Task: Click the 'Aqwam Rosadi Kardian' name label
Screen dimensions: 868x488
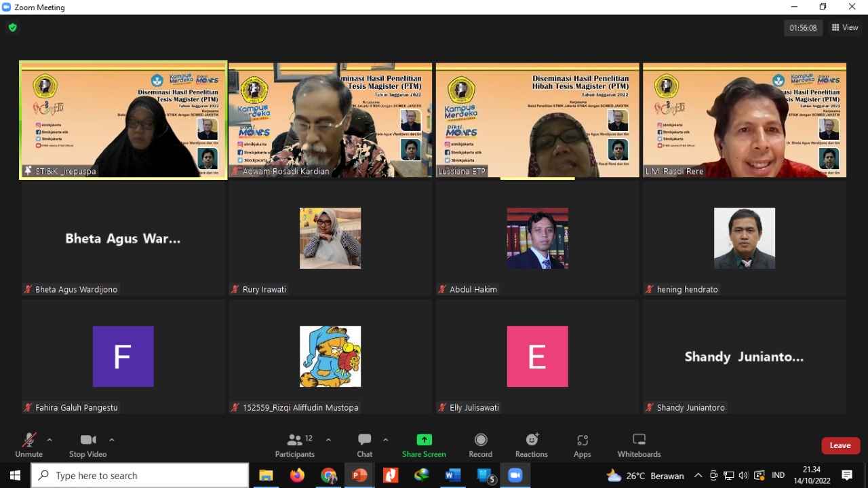Action: coord(286,171)
